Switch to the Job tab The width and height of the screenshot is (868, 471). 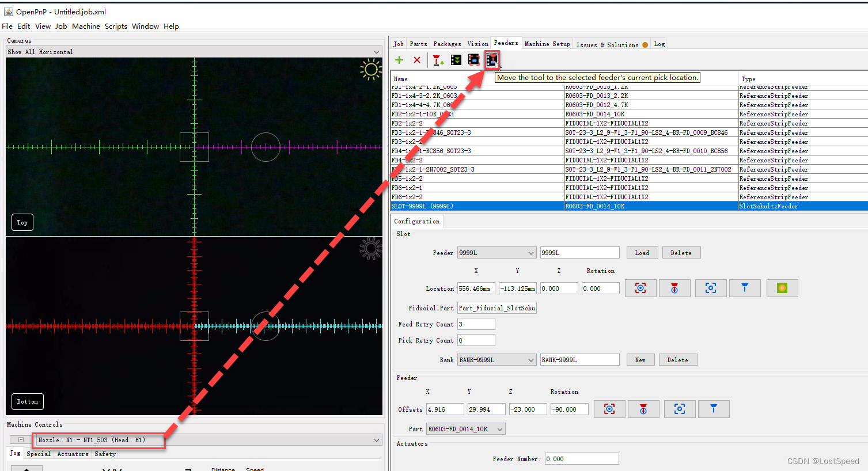pyautogui.click(x=399, y=44)
